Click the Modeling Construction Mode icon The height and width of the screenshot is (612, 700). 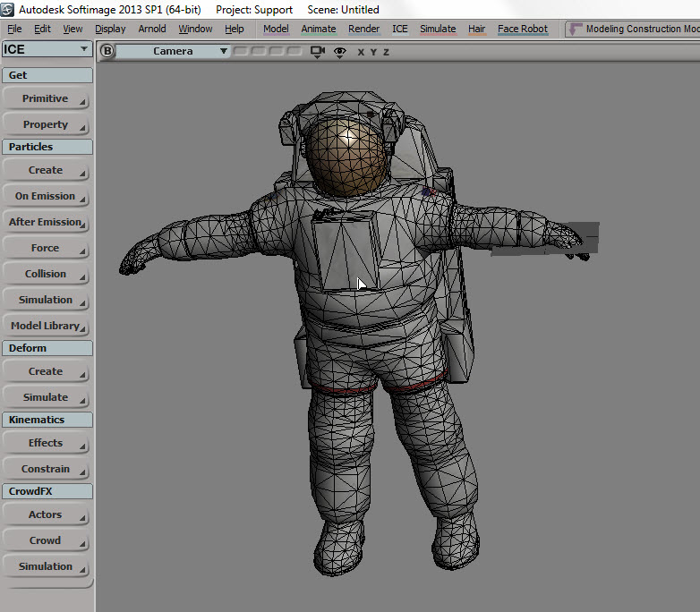575,29
